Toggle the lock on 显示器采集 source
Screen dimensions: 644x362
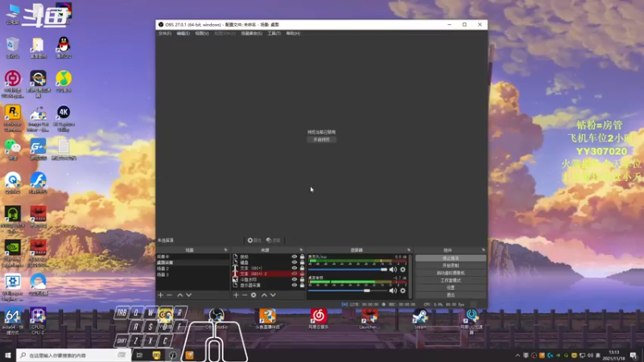[x=303, y=286]
